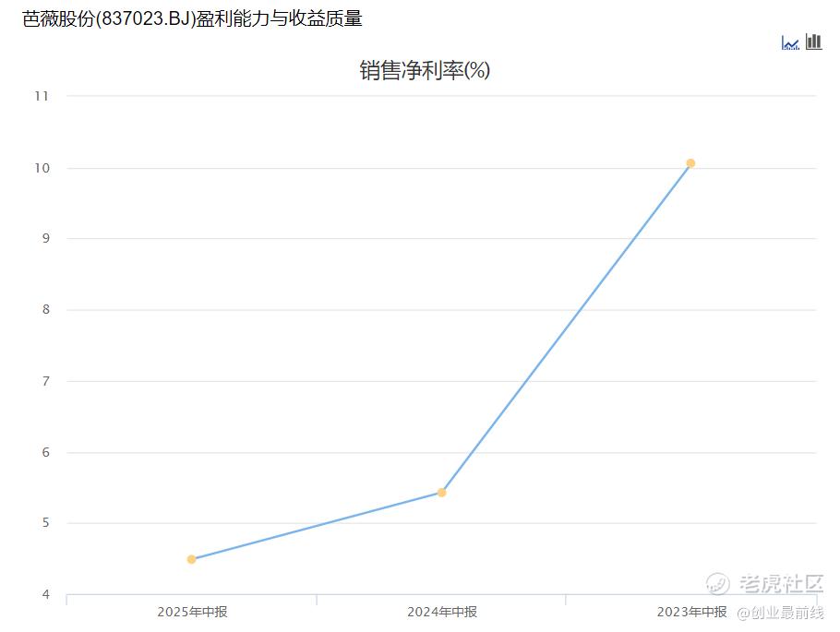
Task: Switch to line chart view icon
Action: [x=790, y=42]
